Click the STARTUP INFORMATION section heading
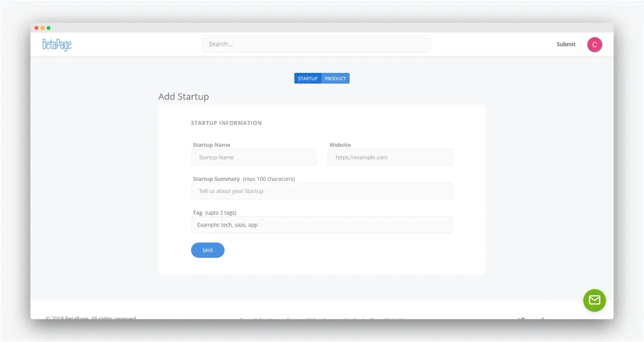 pos(226,123)
